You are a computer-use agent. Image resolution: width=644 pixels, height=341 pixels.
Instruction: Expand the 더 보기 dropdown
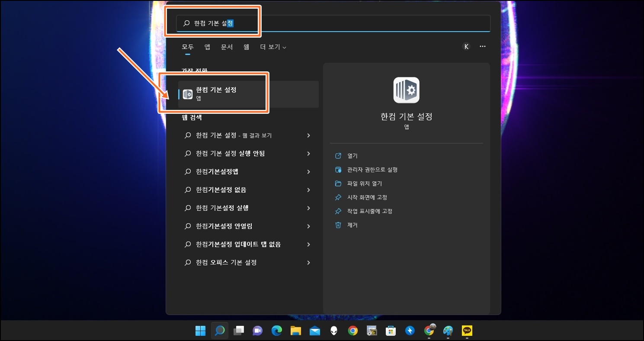[273, 47]
